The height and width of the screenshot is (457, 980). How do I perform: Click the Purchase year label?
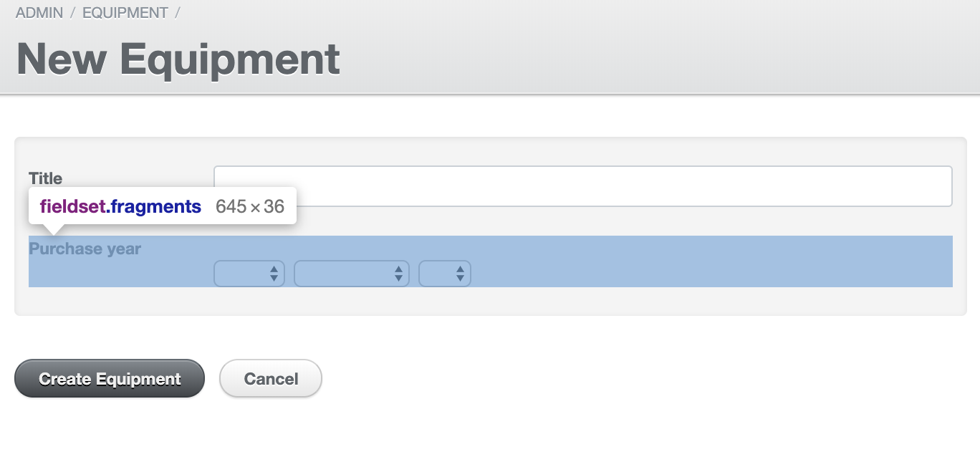85,249
